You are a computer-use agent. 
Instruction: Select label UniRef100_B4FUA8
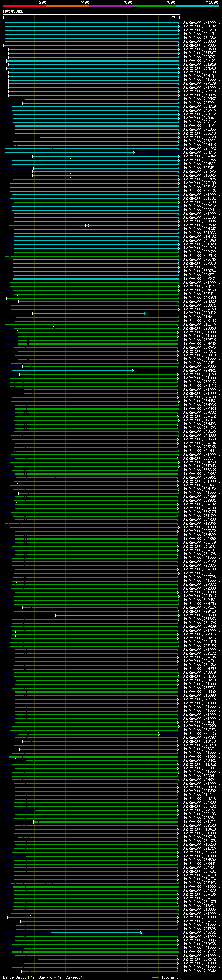(199, 241)
